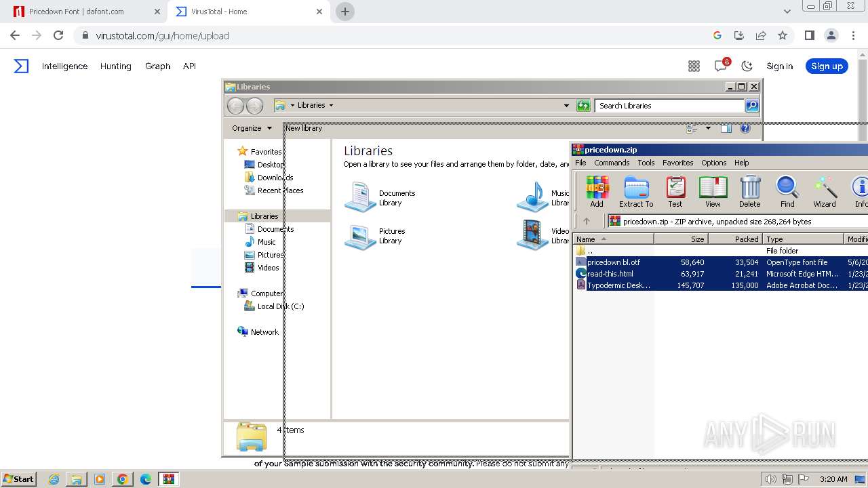Open WinRAR Tools menu

tap(646, 163)
